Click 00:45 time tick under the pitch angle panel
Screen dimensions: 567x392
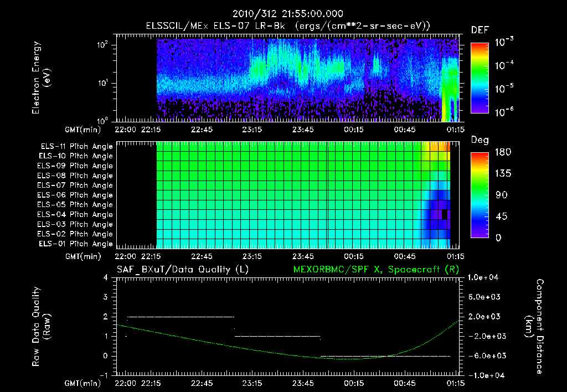405,256
